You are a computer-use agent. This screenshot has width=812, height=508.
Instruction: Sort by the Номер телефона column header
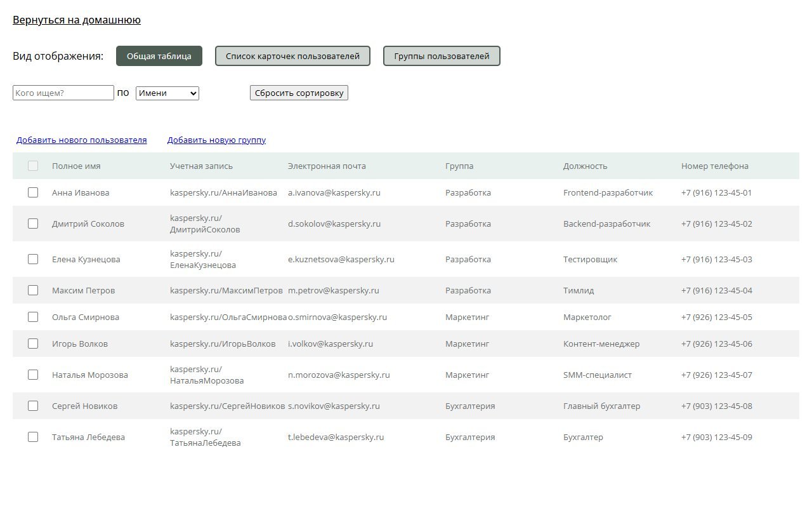715,166
